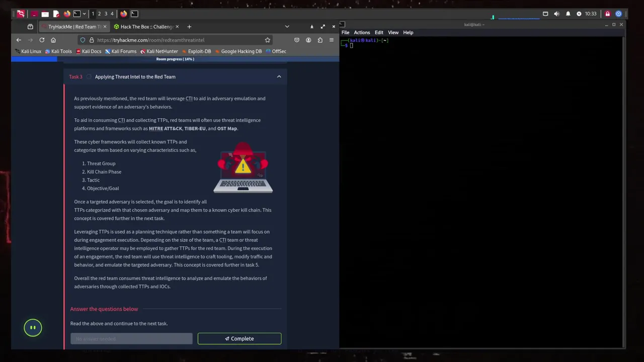644x362 pixels.
Task: Open Firefox recent browsing view button
Action: (x=30, y=27)
